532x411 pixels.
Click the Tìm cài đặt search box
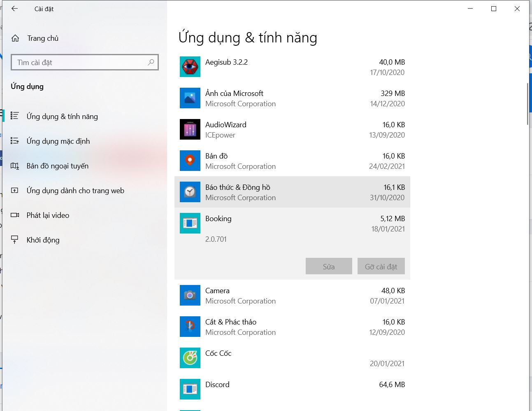coord(84,62)
